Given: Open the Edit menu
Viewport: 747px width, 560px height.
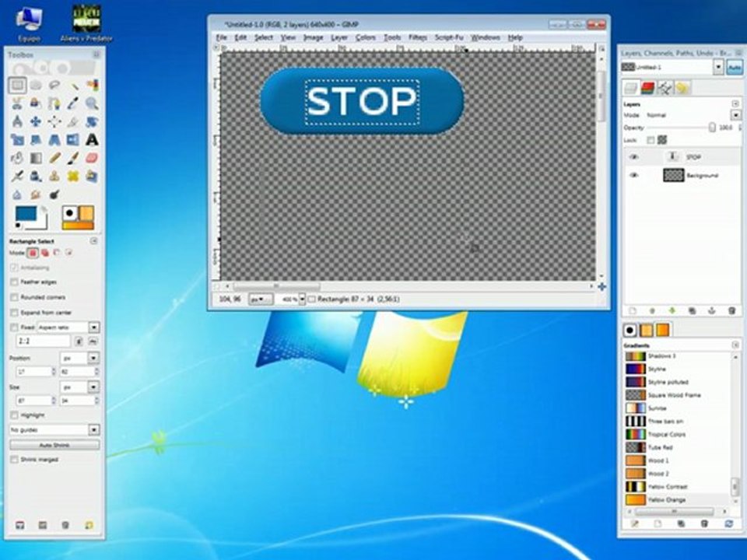Looking at the screenshot, I should pyautogui.click(x=240, y=37).
